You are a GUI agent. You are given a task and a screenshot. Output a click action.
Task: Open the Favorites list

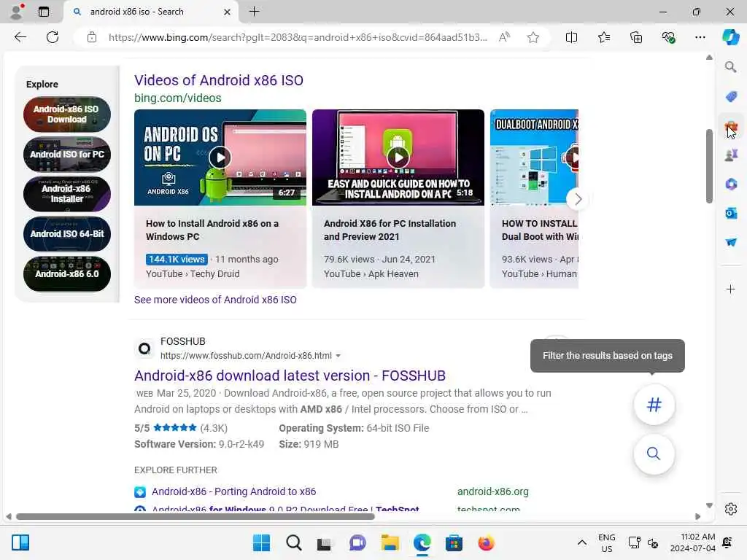click(603, 37)
